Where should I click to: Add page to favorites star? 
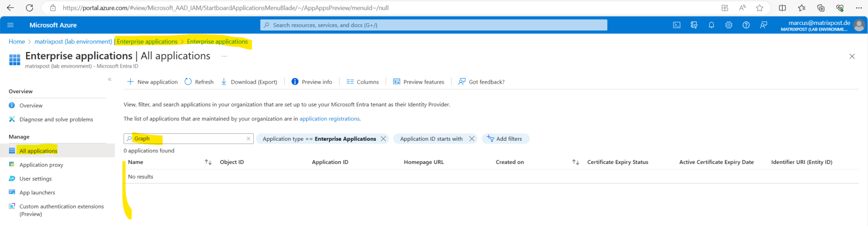point(759,8)
